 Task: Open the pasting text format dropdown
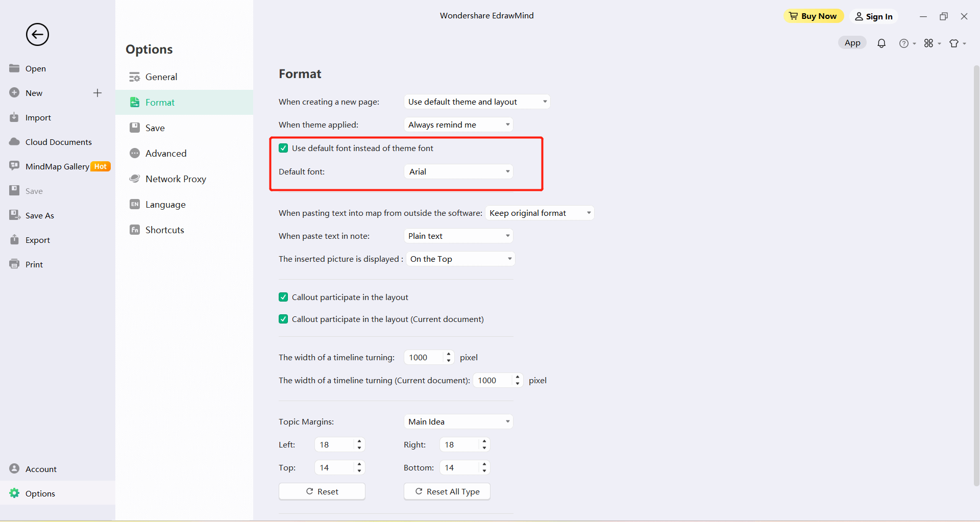(540, 213)
